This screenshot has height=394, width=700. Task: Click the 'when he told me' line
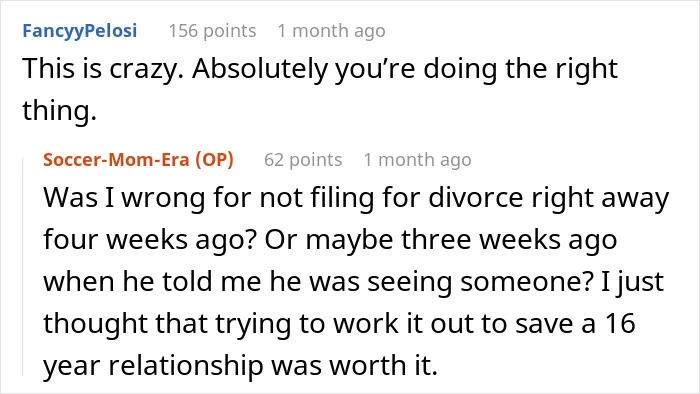354,282
